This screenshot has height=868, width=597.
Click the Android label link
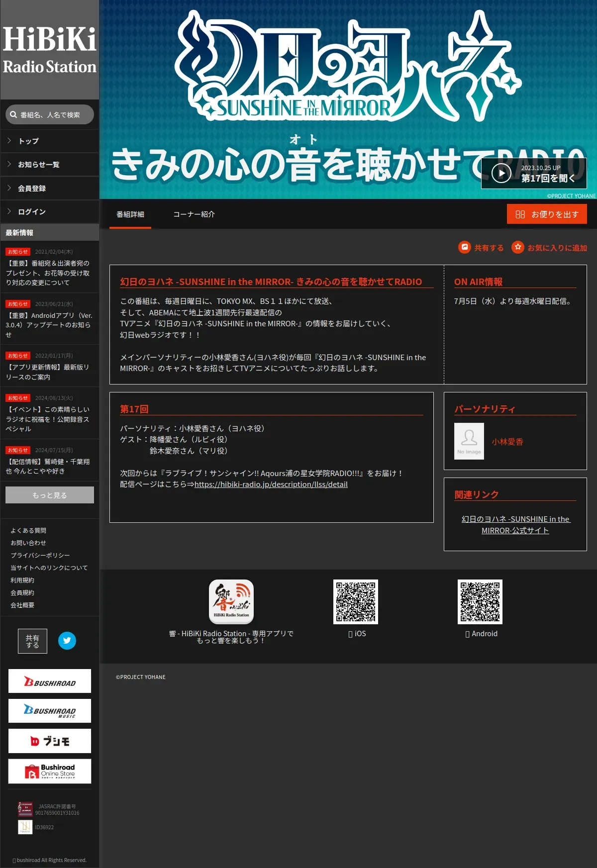click(481, 634)
